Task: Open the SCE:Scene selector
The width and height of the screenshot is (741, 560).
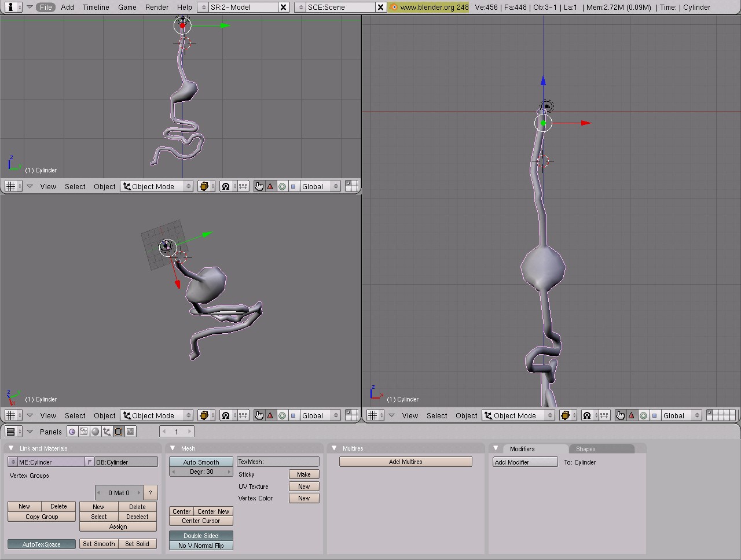Action: [300, 8]
